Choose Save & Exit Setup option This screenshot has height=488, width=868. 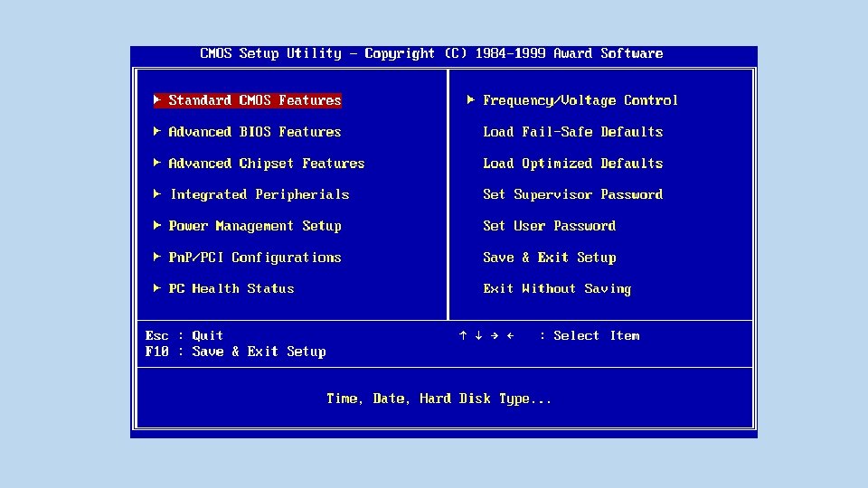click(549, 258)
